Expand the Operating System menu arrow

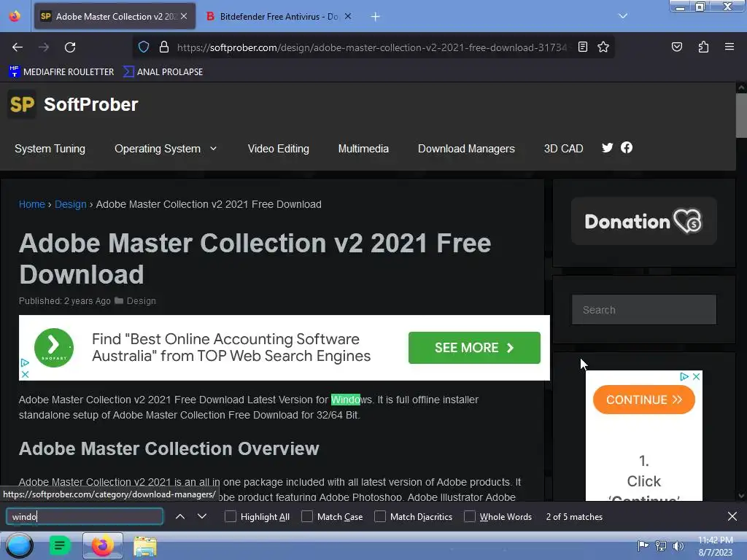pos(214,149)
